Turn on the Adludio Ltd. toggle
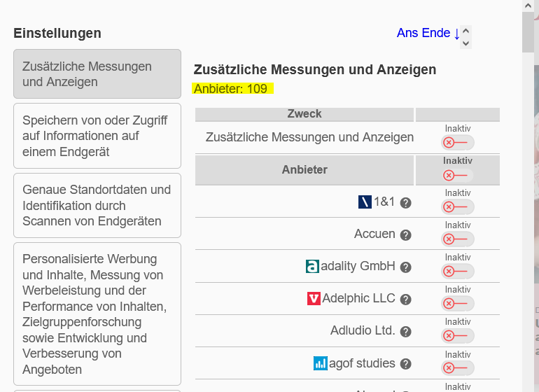This screenshot has height=392, width=539. 458,336
